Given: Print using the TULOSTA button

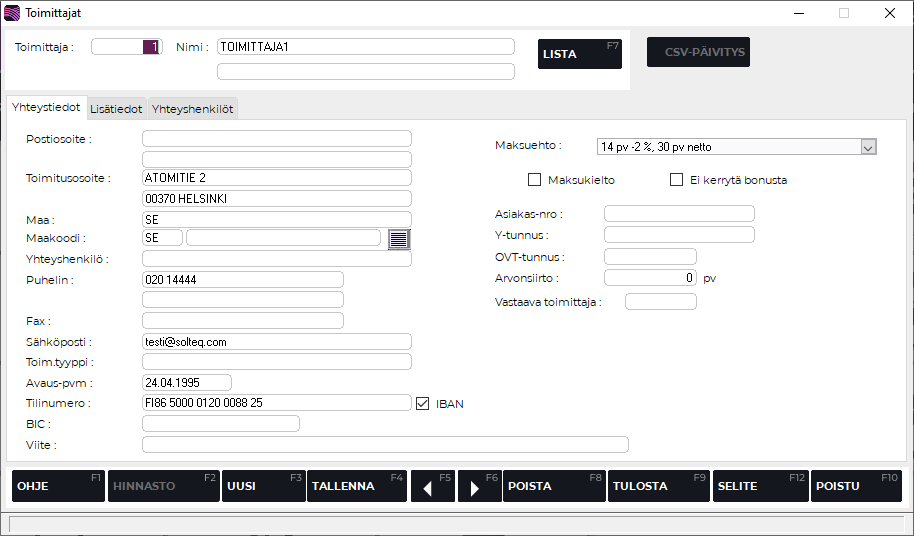Looking at the screenshot, I should coord(659,486).
